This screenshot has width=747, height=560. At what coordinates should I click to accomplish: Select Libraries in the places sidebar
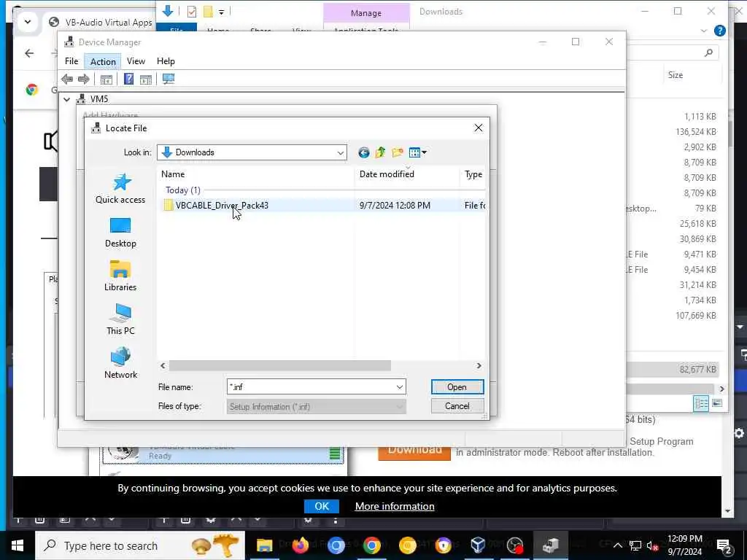pyautogui.click(x=120, y=276)
